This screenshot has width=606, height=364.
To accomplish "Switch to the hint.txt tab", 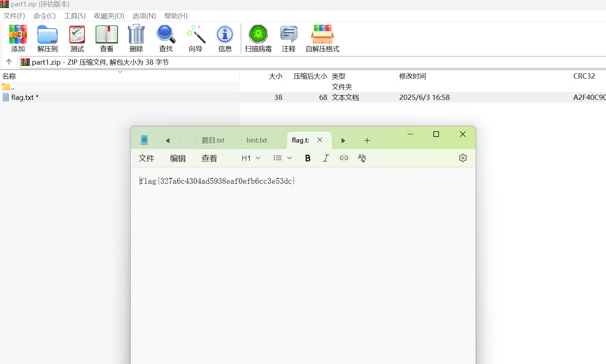I will (x=257, y=140).
